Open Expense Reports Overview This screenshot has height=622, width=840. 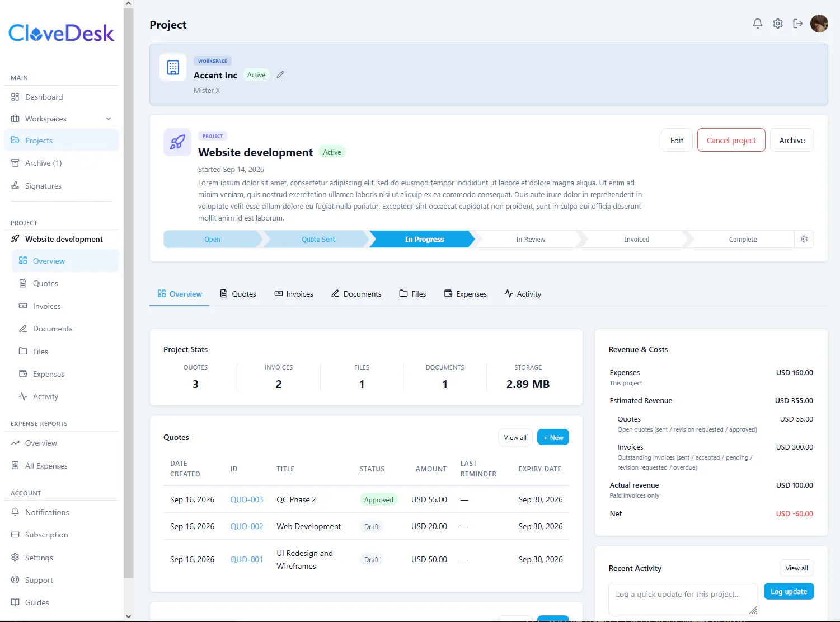(62, 443)
